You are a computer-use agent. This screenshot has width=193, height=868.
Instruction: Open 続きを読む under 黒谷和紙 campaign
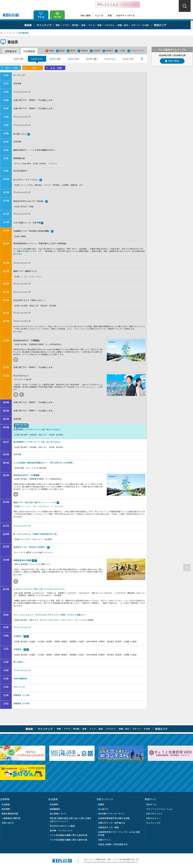click(x=18, y=254)
